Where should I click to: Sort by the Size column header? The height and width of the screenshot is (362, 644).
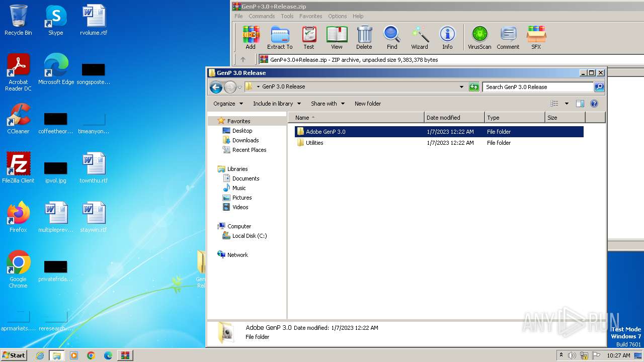(565, 118)
